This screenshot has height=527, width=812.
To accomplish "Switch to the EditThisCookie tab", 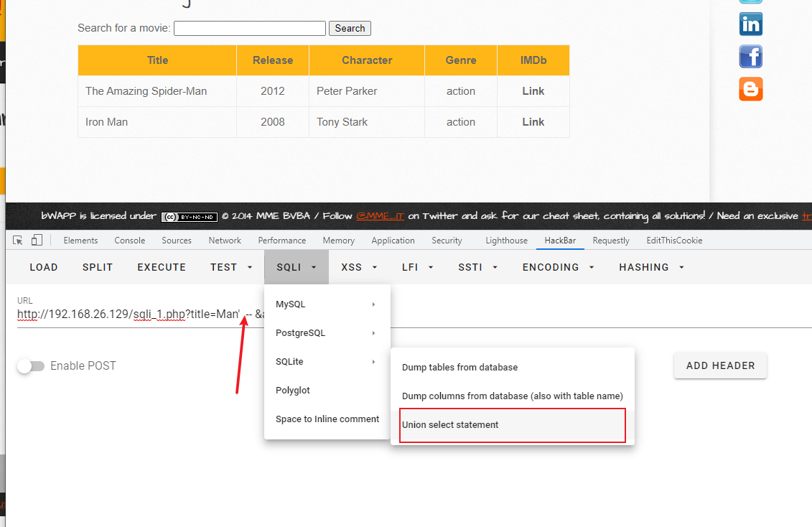I will pyautogui.click(x=673, y=241).
